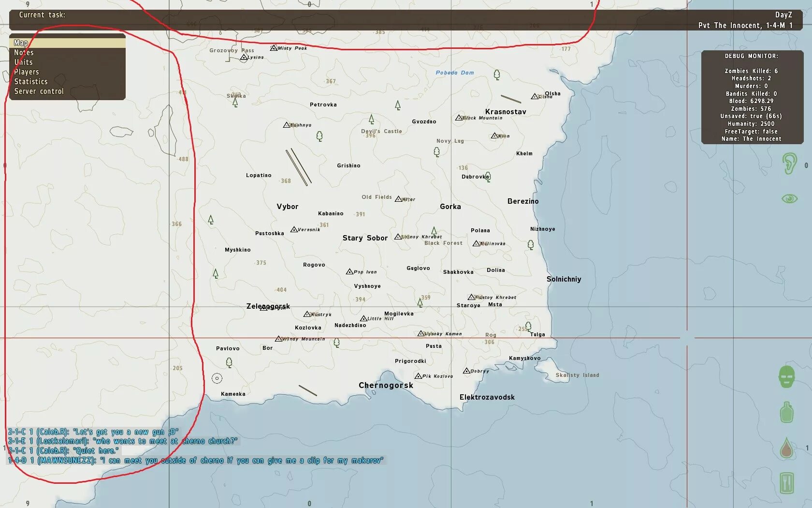Click the Grozovoy Pass label
Viewport: 812px width, 508px height.
point(232,50)
